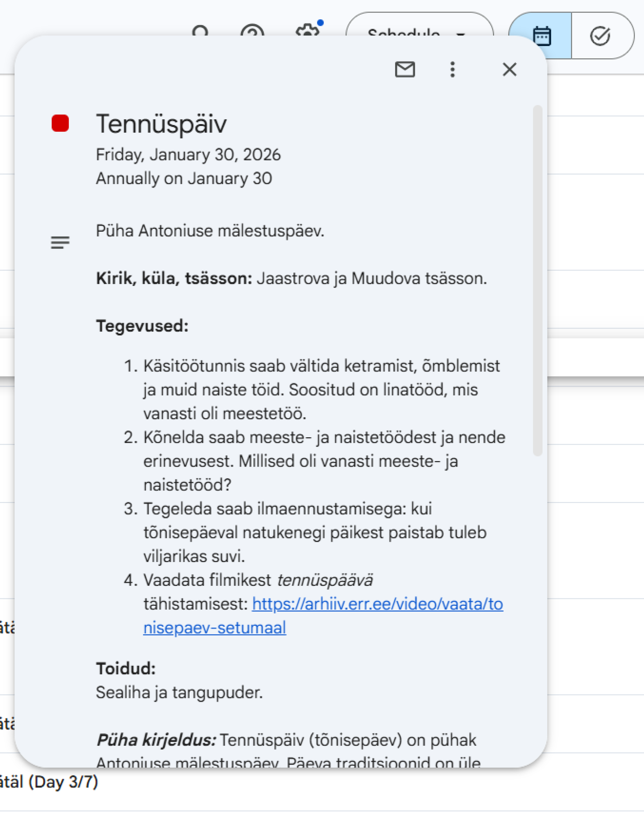Click the Tegevused heading
Screen dimensions: 644x813
tap(142, 326)
